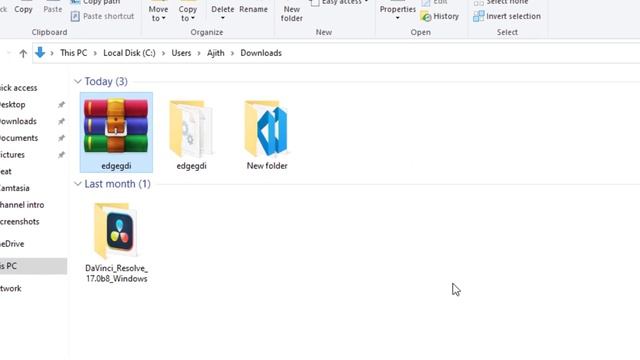
Task: Select Network in the sidebar
Action: [11, 289]
